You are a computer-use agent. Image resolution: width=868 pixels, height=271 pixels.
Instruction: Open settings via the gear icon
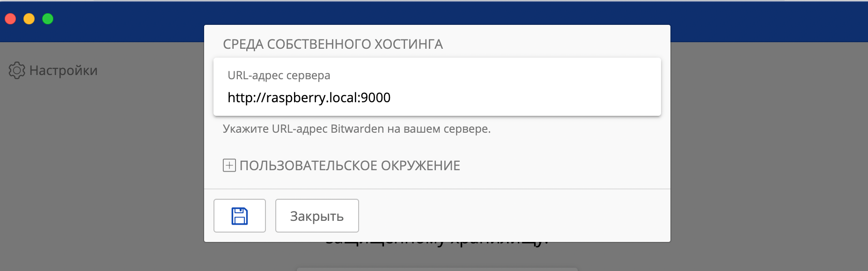click(17, 70)
